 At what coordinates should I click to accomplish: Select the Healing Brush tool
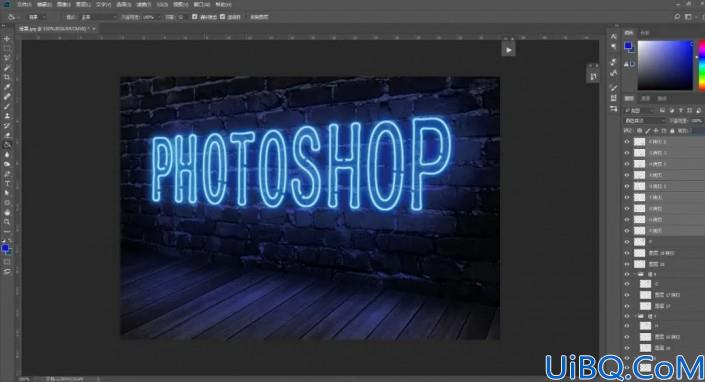(x=7, y=96)
